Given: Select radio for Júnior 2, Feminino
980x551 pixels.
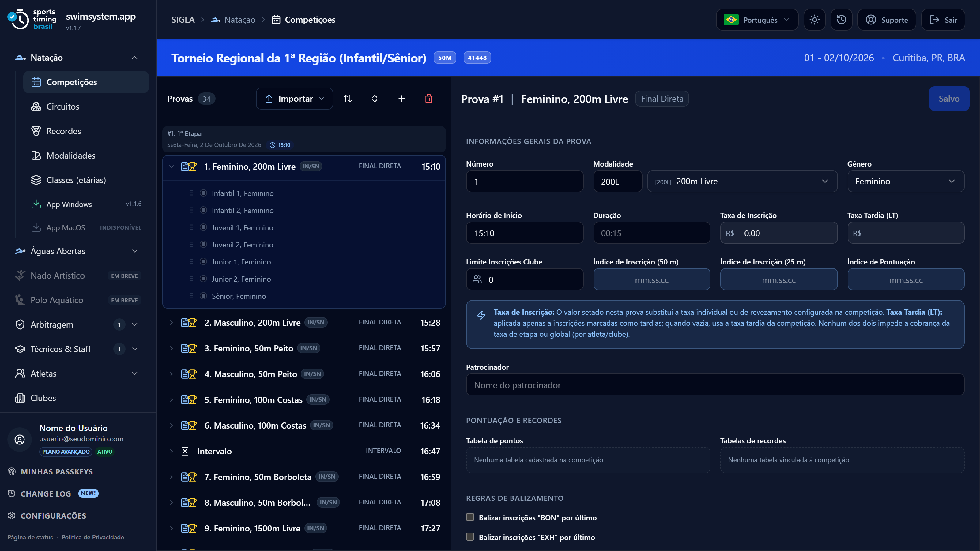Looking at the screenshot, I should point(204,279).
